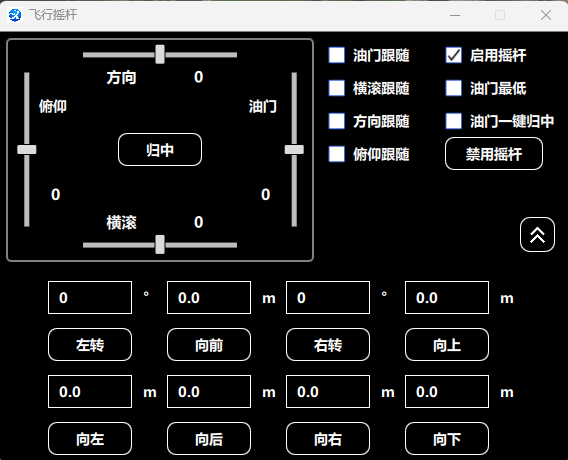Focus the degree input above 左转
Viewport: 568px width, 460px height.
coord(90,297)
